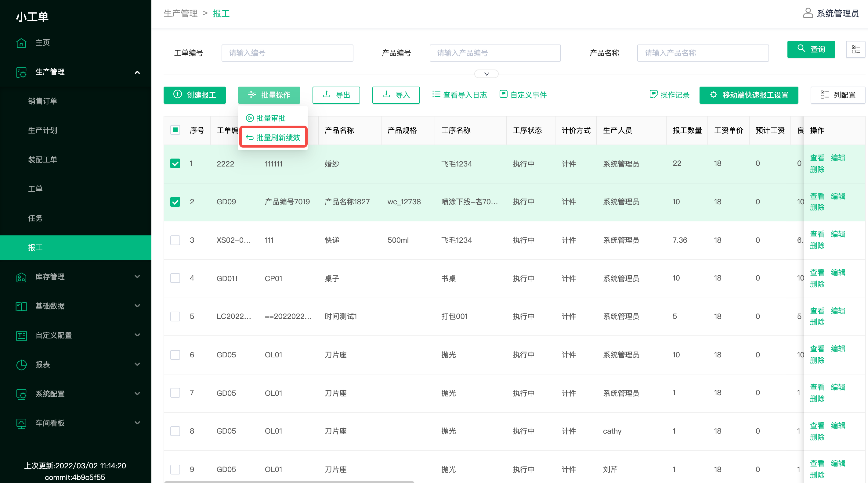Screen dimensions: 868x483
Task: Click the 基础数据 book icon
Action: (x=21, y=306)
